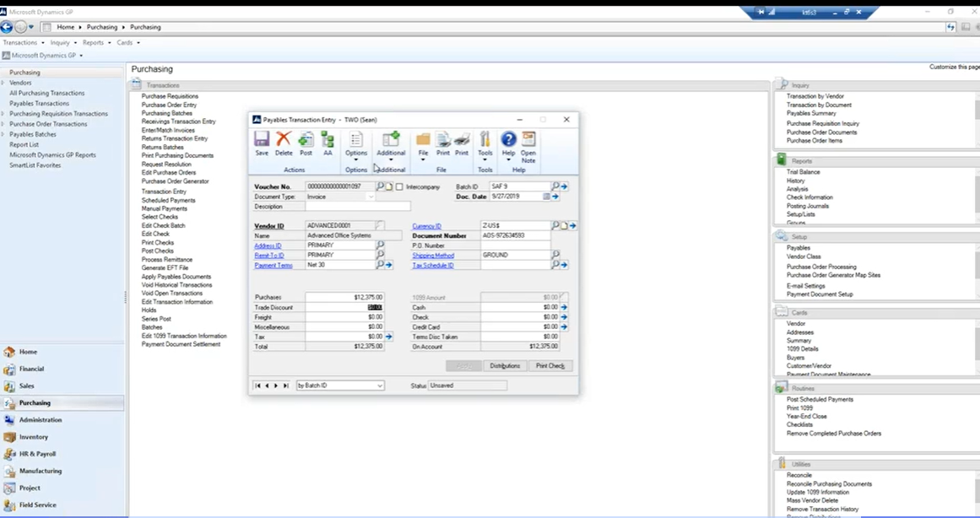Open the Cards menu dropdown
This screenshot has width=980, height=518.
(x=128, y=42)
